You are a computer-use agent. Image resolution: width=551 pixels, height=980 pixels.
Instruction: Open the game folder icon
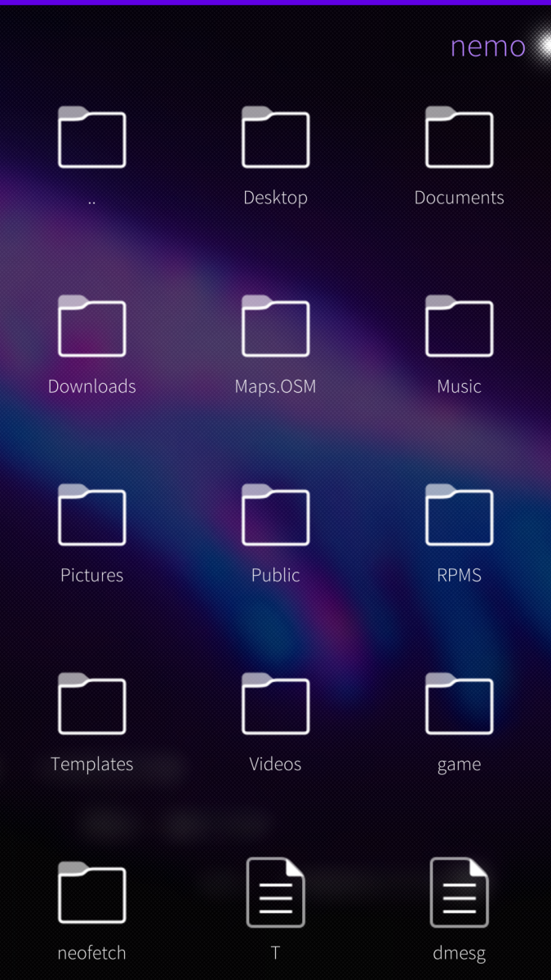pos(459,704)
